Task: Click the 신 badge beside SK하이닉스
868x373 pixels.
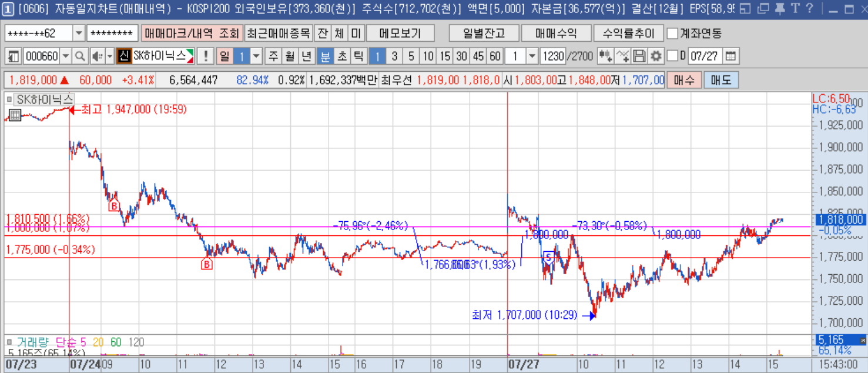Action: point(124,56)
